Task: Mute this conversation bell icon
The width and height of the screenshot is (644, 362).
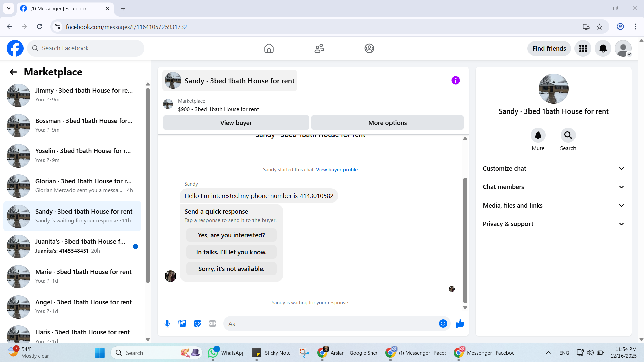Action: 538,135
